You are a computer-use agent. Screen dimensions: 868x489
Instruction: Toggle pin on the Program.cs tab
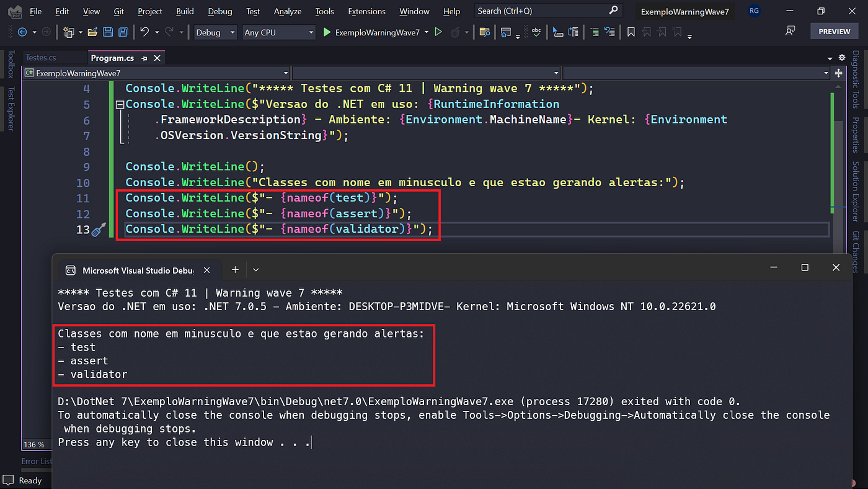coord(144,58)
